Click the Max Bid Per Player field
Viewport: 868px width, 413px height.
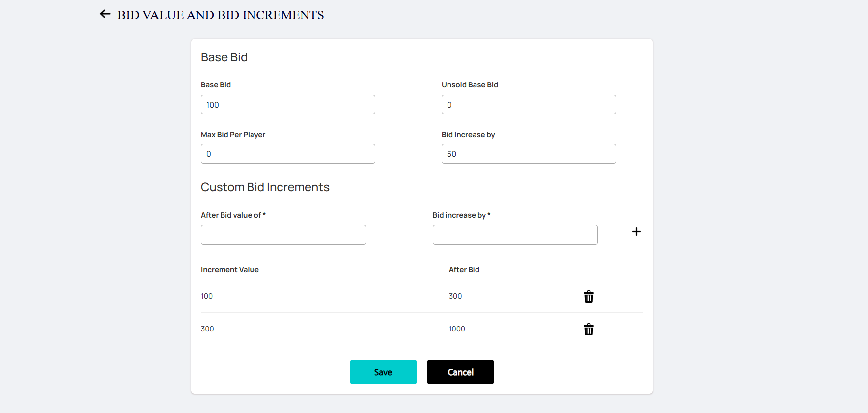point(288,154)
